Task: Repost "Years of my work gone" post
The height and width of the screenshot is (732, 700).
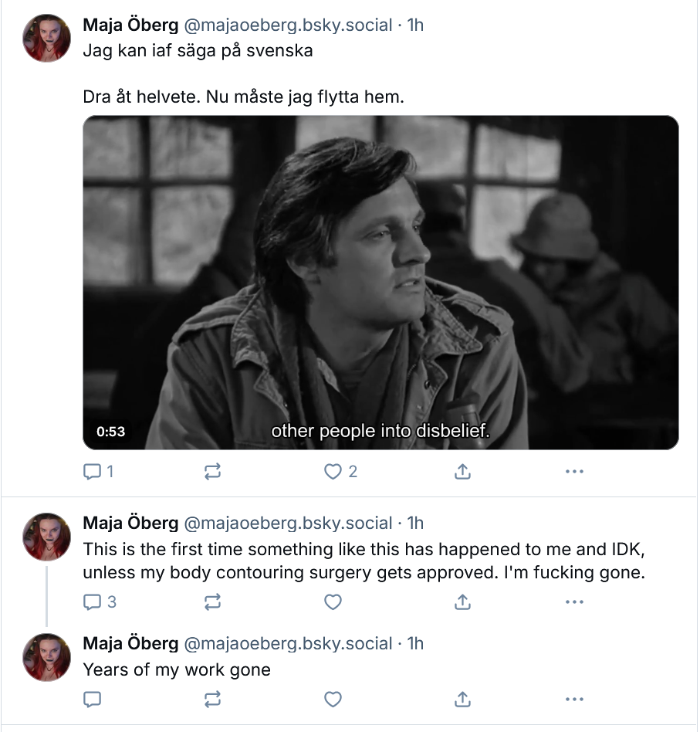Action: click(x=212, y=700)
